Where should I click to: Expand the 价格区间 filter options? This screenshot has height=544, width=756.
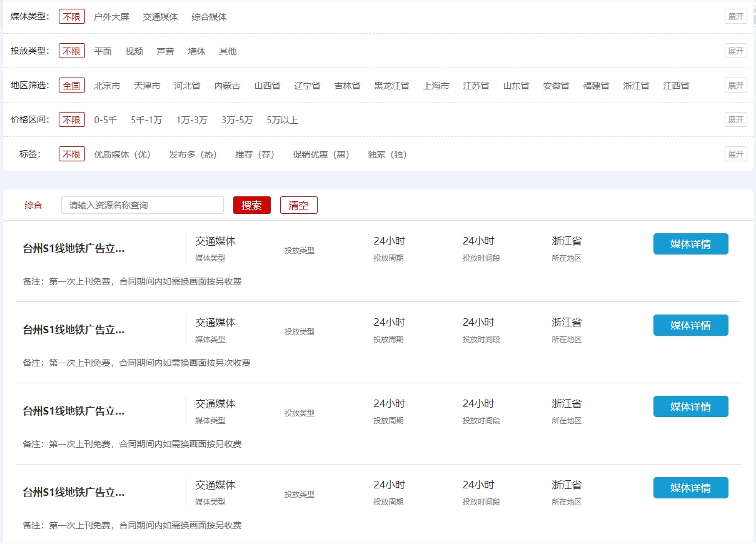735,119
